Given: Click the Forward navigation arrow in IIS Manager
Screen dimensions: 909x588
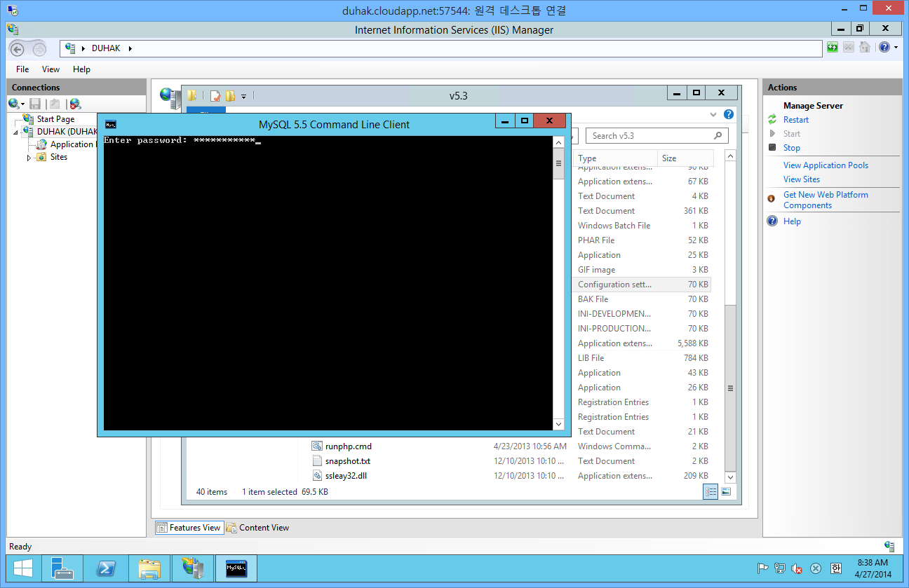Looking at the screenshot, I should click(x=39, y=48).
